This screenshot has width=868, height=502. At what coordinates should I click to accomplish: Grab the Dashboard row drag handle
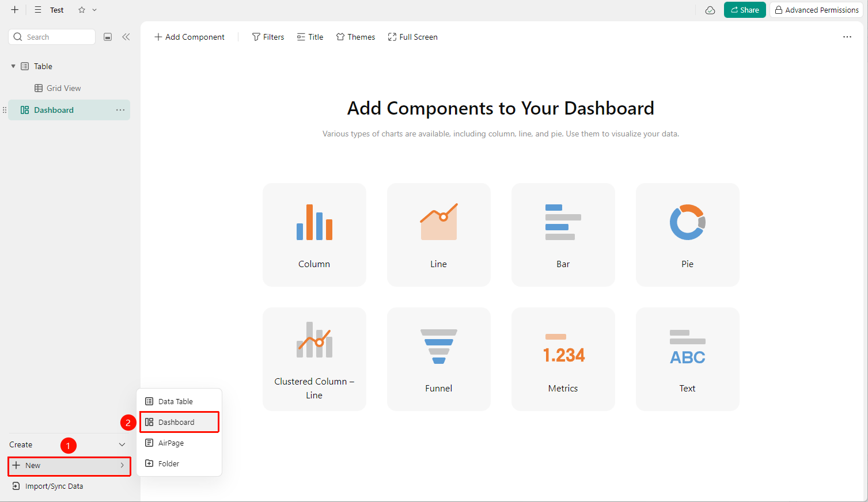pyautogui.click(x=5, y=110)
